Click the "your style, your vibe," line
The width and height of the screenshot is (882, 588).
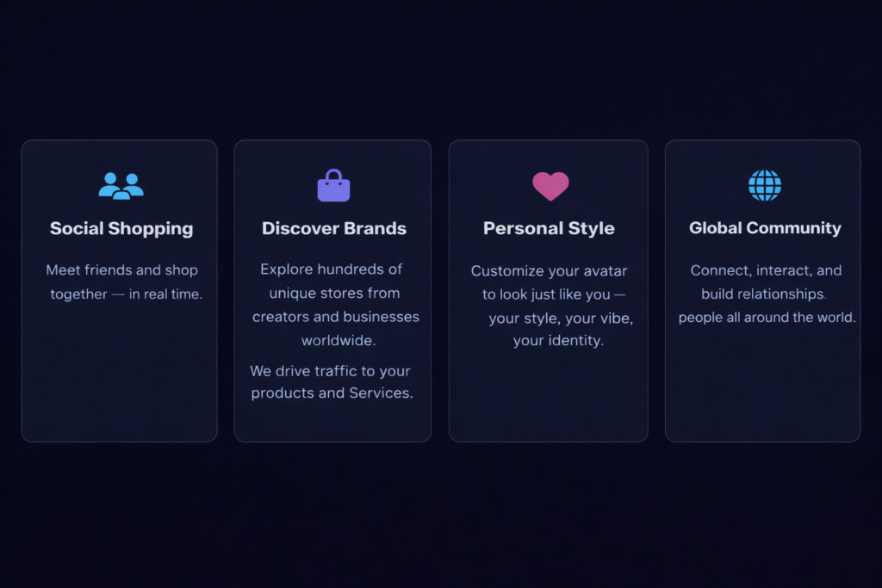pyautogui.click(x=561, y=319)
